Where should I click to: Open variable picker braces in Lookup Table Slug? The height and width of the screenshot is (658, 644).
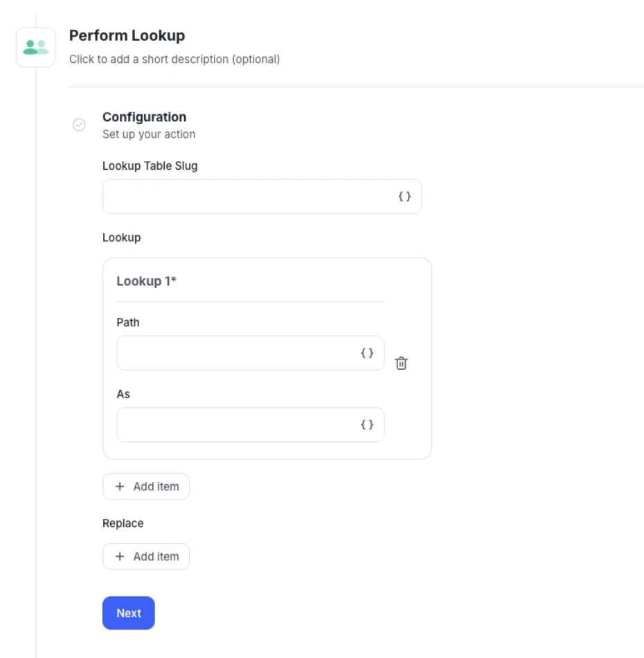coord(404,197)
